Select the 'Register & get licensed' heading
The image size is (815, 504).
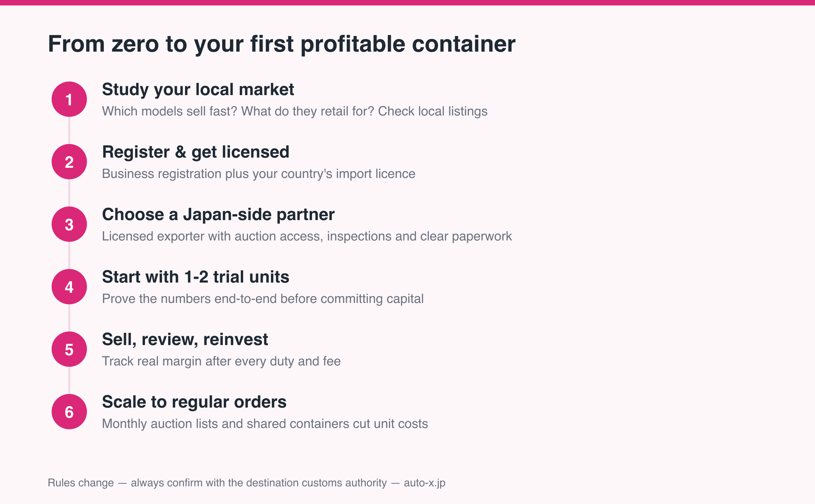pos(196,152)
